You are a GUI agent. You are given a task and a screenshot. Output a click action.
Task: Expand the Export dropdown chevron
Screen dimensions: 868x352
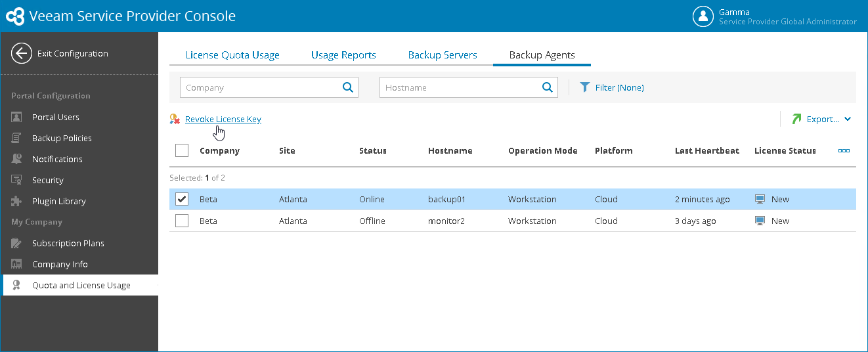[848, 119]
